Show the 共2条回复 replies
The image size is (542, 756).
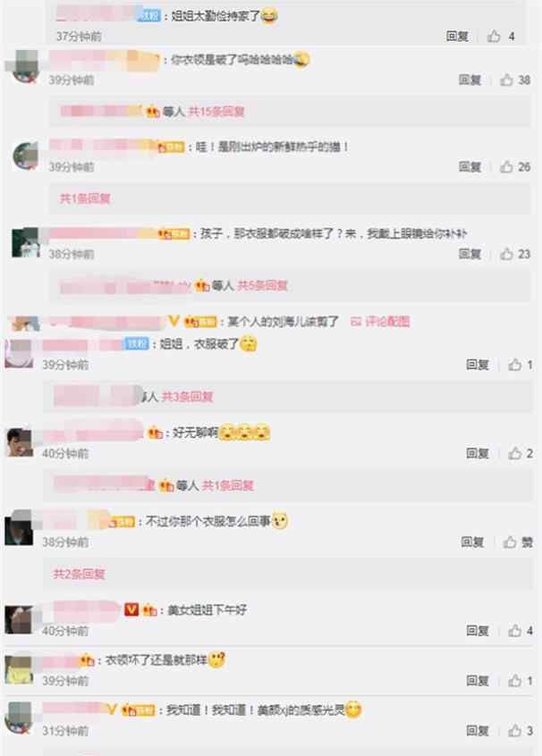coord(79,574)
